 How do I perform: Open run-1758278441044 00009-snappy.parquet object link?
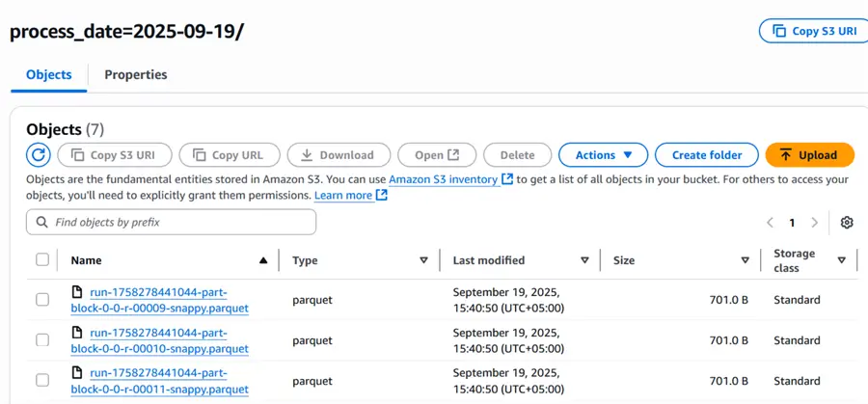160,300
